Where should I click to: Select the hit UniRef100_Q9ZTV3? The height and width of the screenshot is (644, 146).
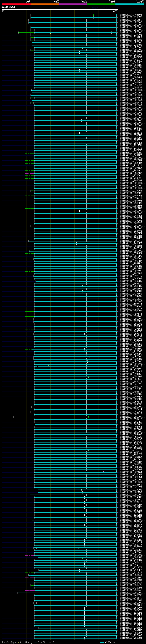click(131, 369)
